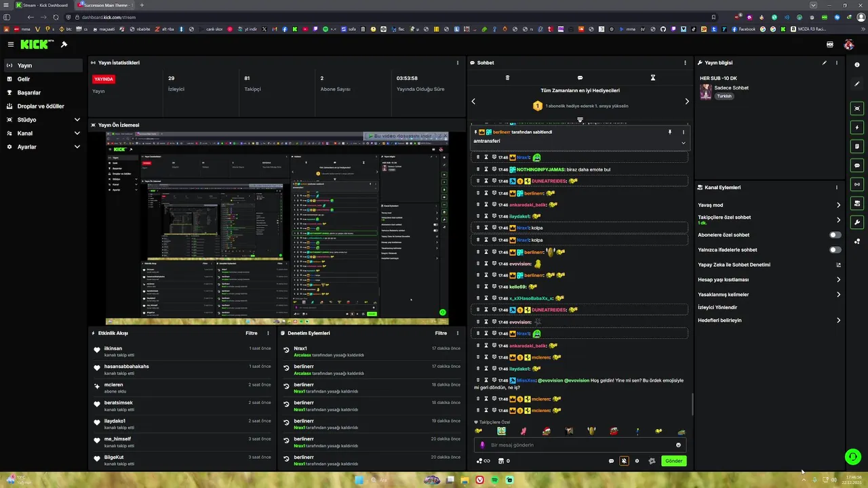
Task: Go to previous top gifter slide
Action: [x=473, y=102]
